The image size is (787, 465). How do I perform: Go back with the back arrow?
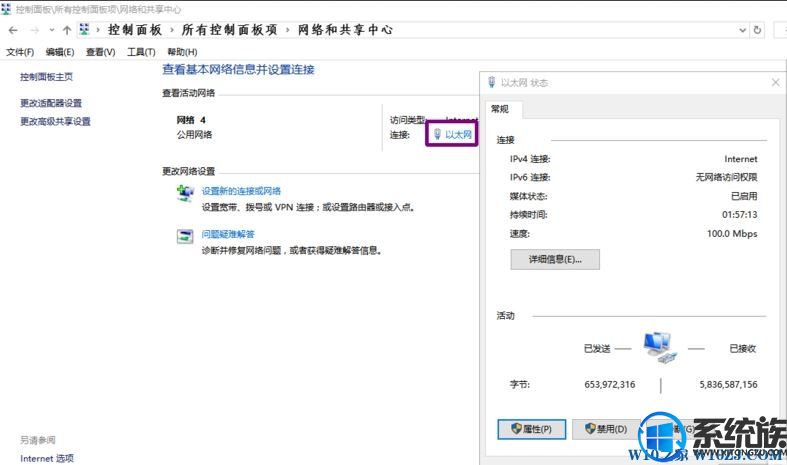pos(13,30)
